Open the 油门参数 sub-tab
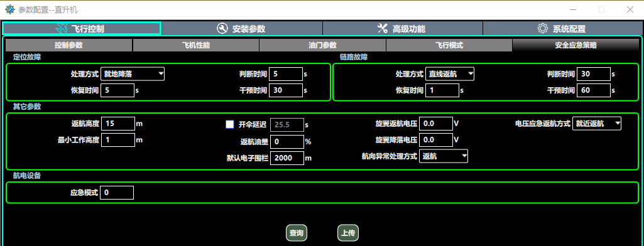The height and width of the screenshot is (246, 644). (322, 45)
